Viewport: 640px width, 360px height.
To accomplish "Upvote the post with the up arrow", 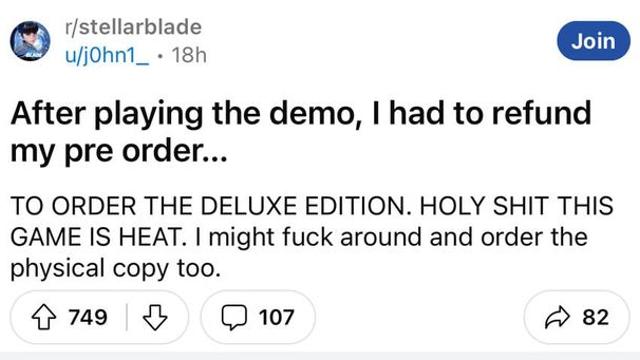I will click(x=44, y=318).
